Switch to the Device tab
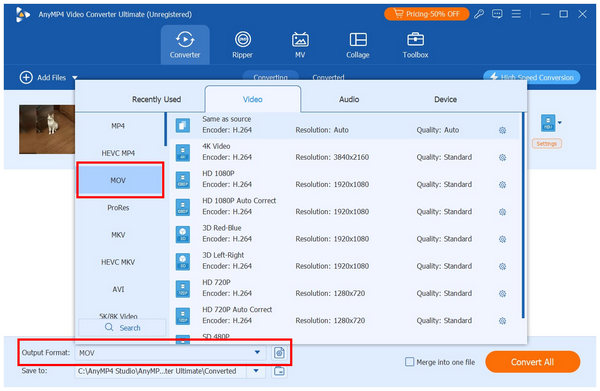The height and width of the screenshot is (391, 600). (445, 99)
